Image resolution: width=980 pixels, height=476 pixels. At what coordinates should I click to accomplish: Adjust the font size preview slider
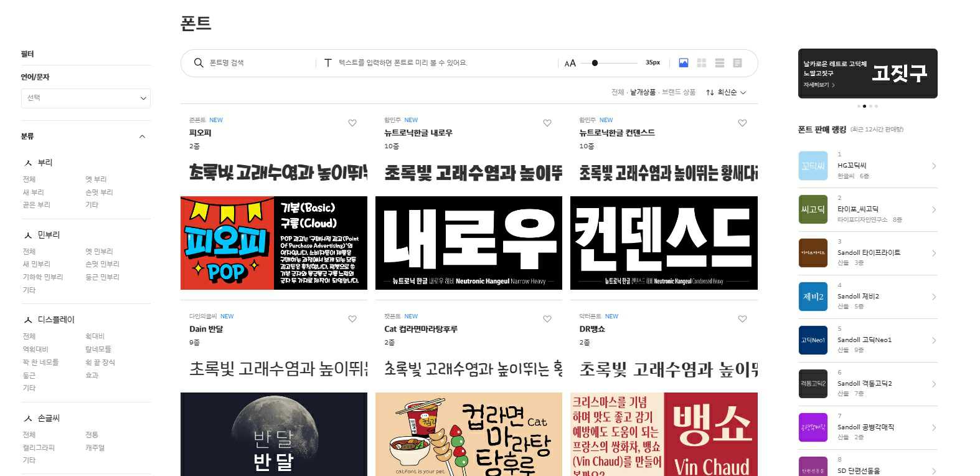595,63
